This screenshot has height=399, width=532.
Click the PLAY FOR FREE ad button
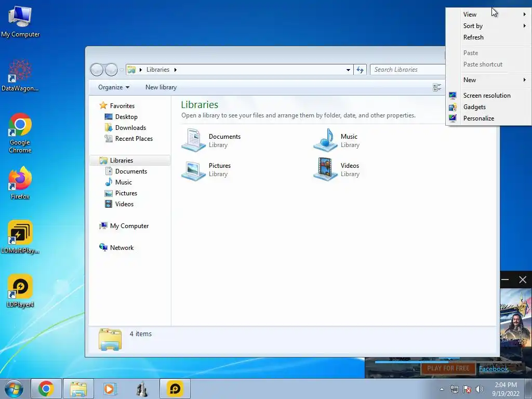point(448,368)
